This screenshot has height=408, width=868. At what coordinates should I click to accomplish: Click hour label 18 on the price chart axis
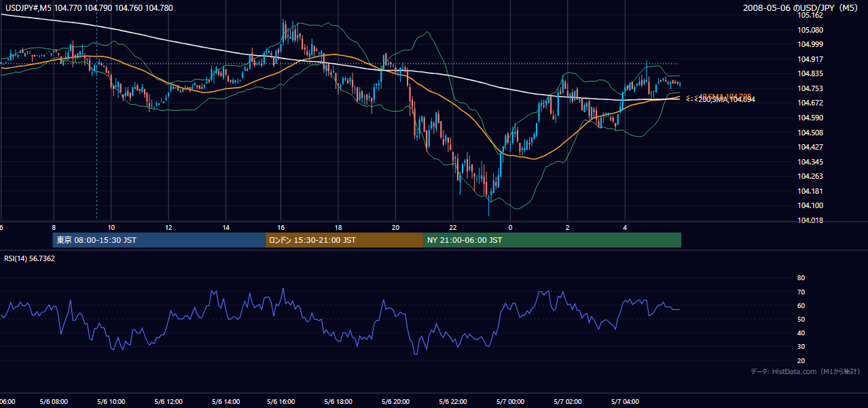pyautogui.click(x=339, y=228)
